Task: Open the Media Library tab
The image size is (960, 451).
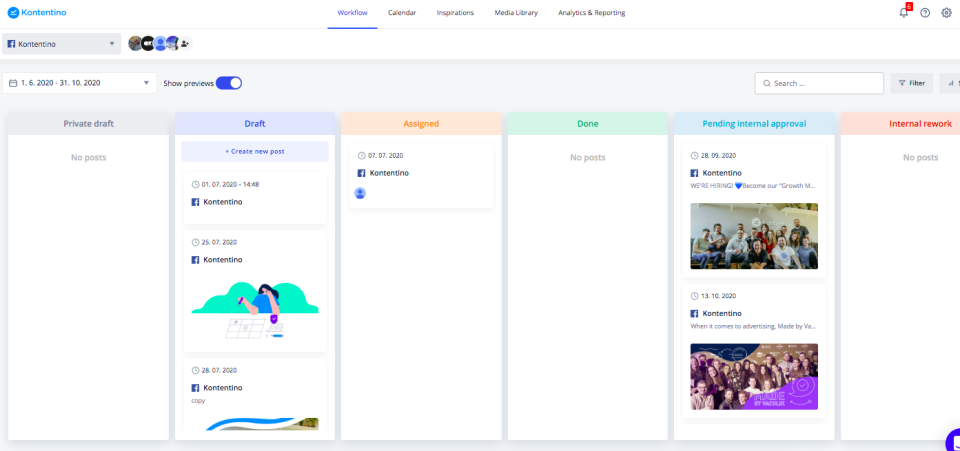Action: pos(516,13)
